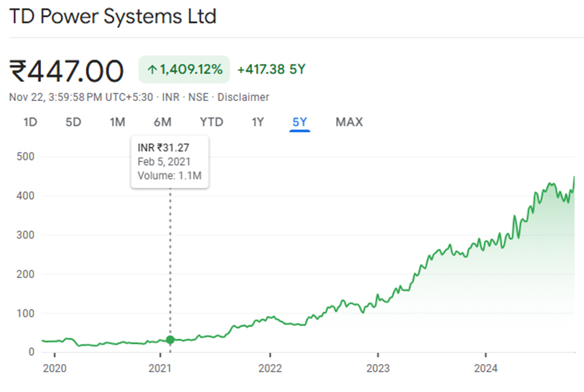Click the 1,409.12% change badge
Screen dimensions: 584x392
coord(184,69)
